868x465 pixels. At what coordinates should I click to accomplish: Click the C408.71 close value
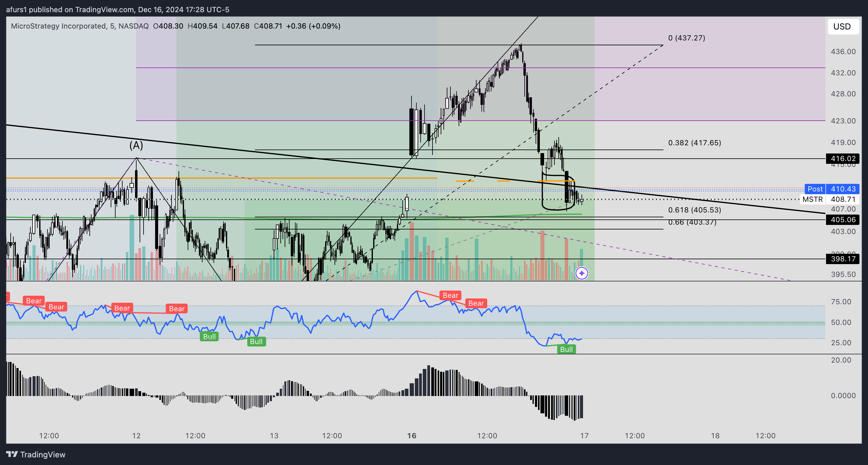(x=268, y=26)
